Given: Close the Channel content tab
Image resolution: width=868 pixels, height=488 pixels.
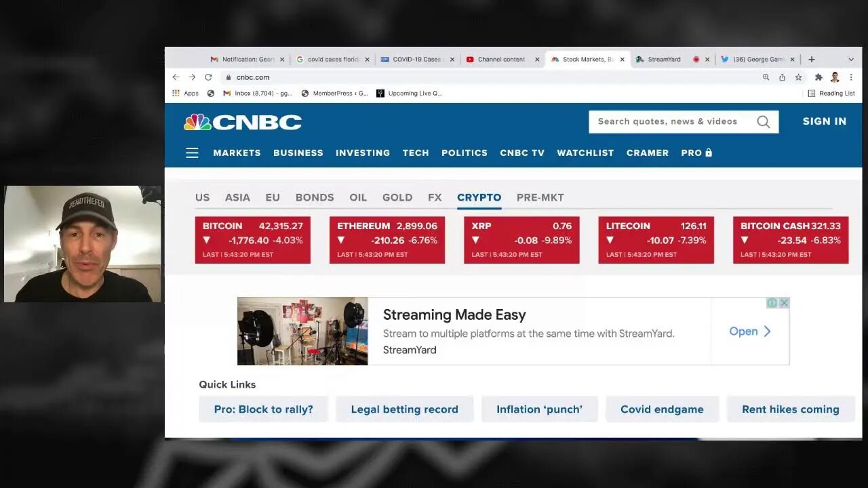Looking at the screenshot, I should (537, 60).
